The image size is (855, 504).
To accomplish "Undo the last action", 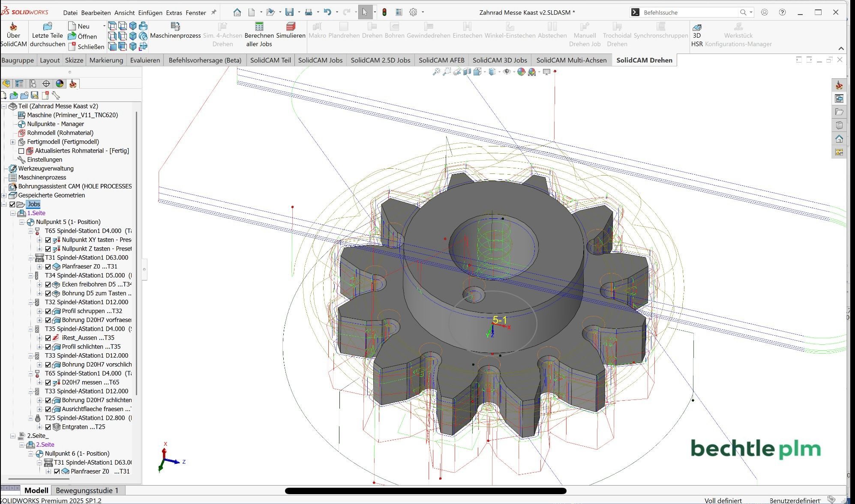I will coord(327,12).
